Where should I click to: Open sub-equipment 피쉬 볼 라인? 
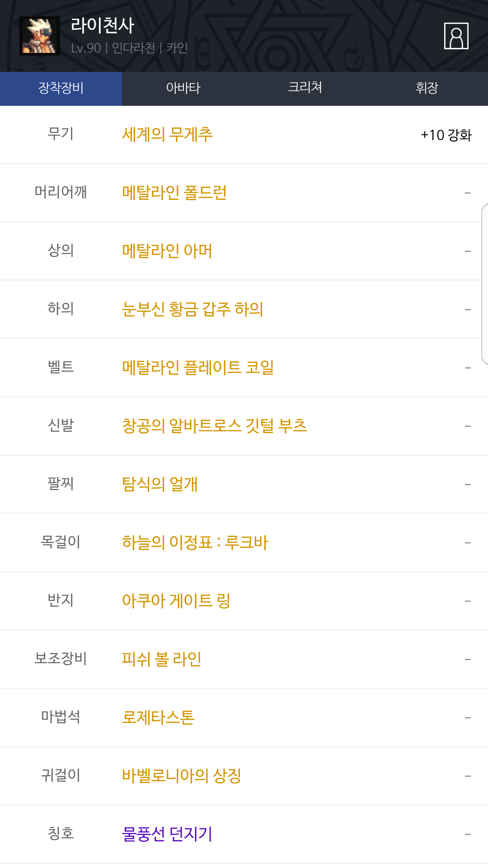161,659
